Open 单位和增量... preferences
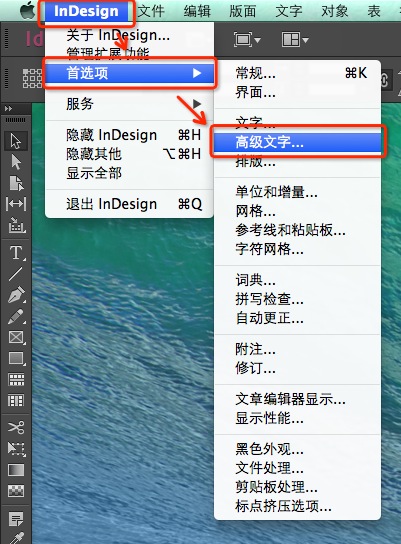 point(298,192)
